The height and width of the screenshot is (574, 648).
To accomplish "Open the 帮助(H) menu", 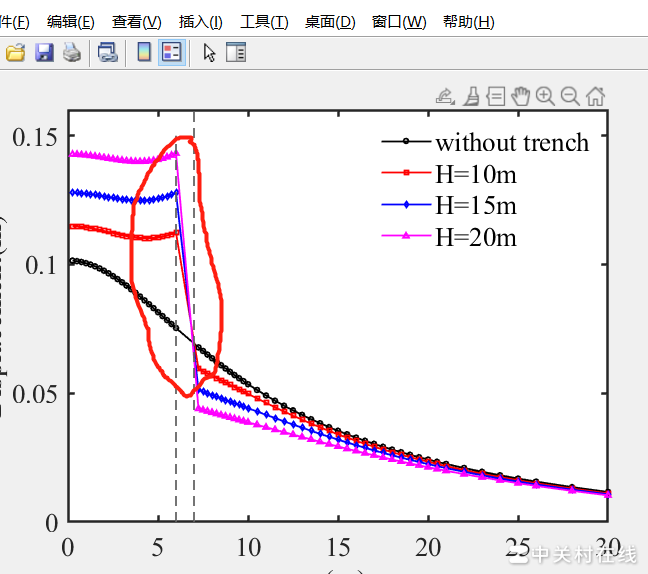I will coord(468,22).
